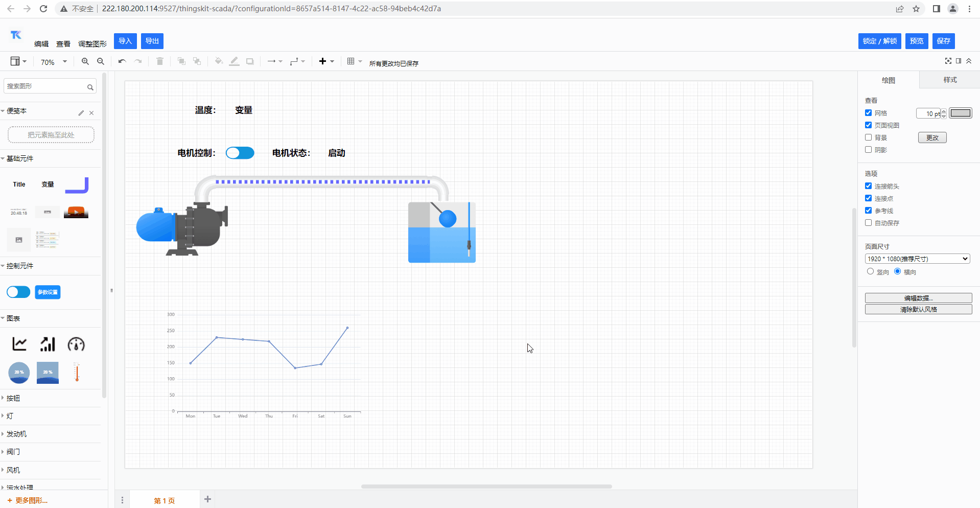Click the thermometer shape icon
The image size is (980, 508).
pos(77,372)
